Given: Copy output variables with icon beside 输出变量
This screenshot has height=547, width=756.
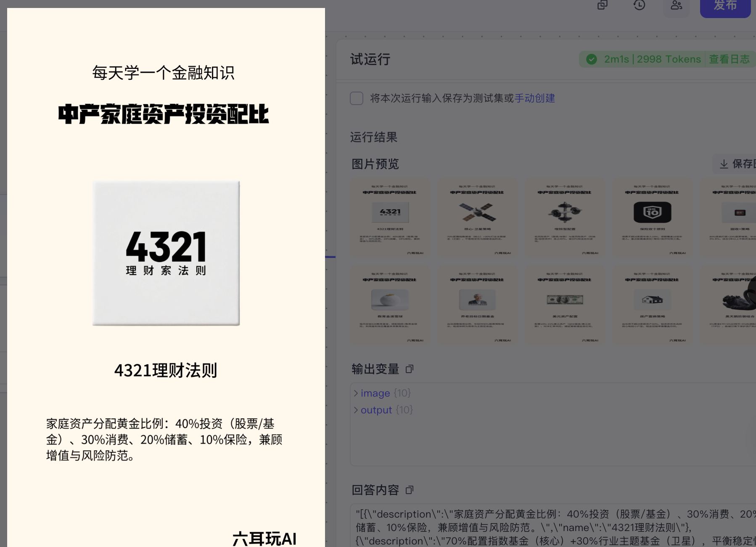Looking at the screenshot, I should [410, 369].
